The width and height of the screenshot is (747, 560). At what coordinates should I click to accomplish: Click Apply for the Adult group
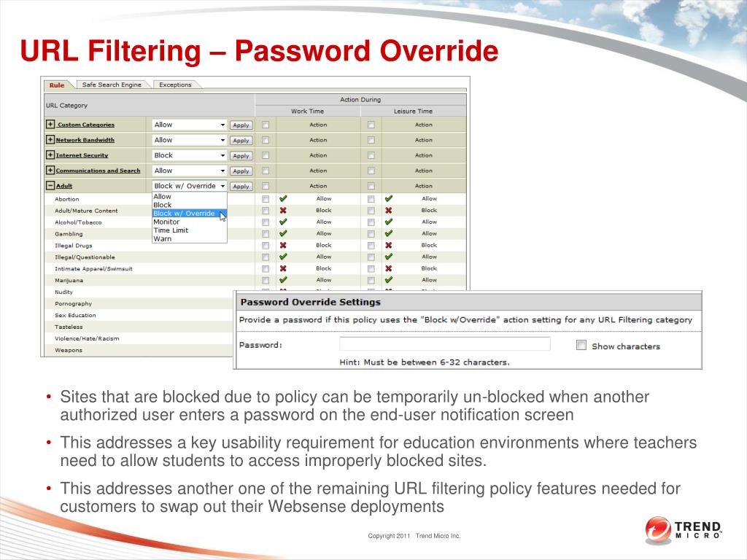(x=241, y=187)
